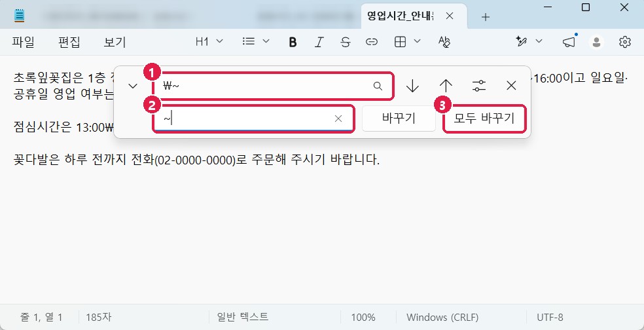Open the 보기 menu
The width and height of the screenshot is (644, 330).
pyautogui.click(x=115, y=42)
